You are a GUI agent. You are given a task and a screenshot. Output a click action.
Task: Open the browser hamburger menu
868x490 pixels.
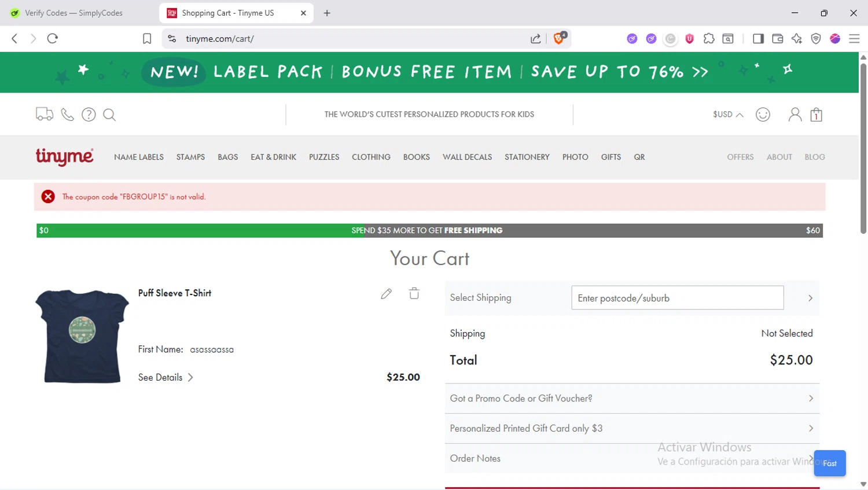pos(854,39)
